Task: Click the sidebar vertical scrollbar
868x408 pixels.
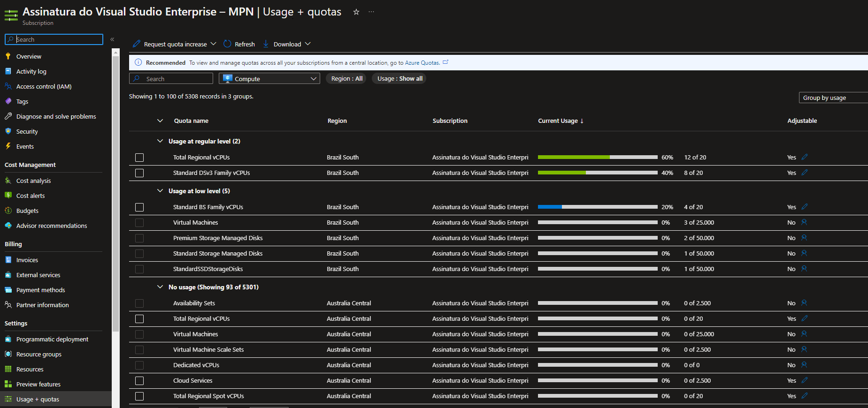Action: pyautogui.click(x=115, y=193)
